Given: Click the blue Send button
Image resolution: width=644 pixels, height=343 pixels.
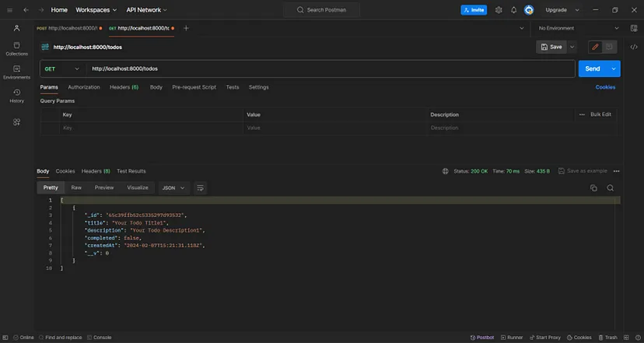Looking at the screenshot, I should coord(593,68).
